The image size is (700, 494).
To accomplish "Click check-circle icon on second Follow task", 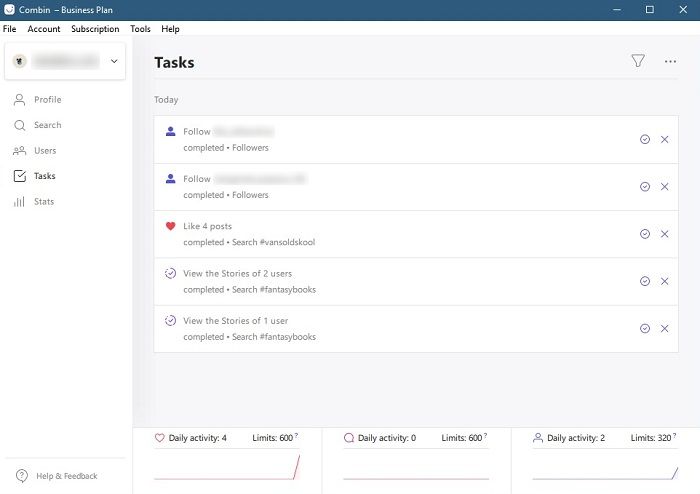I will pos(645,187).
